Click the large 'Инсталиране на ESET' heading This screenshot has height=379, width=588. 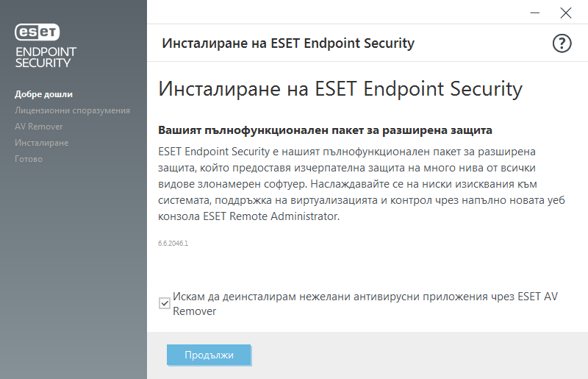pyautogui.click(x=340, y=90)
